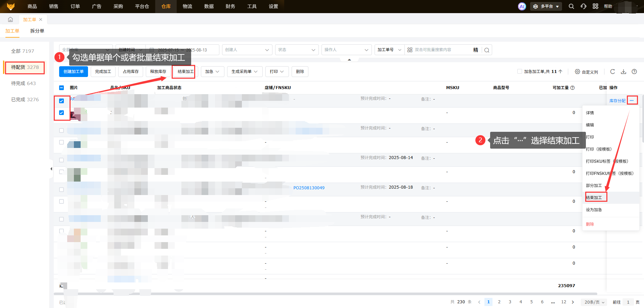Open the customer service headset icon
Viewport: 644px width, 308px height.
coord(584,6)
